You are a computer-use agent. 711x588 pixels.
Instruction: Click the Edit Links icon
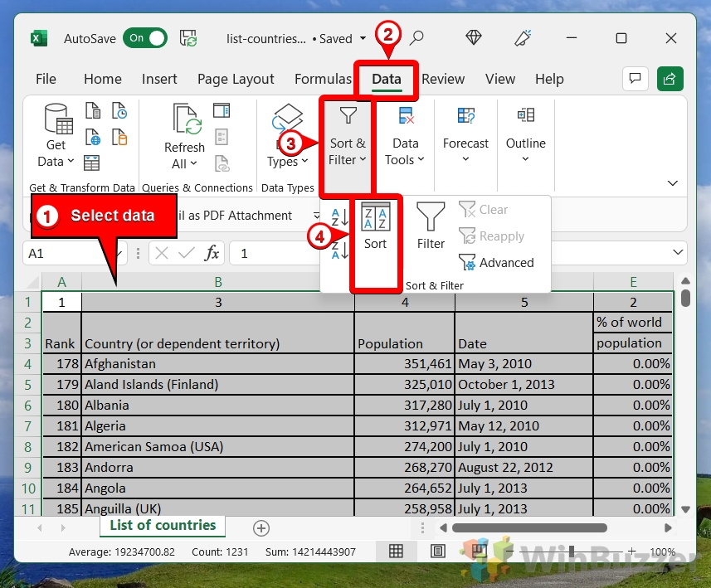[x=222, y=163]
